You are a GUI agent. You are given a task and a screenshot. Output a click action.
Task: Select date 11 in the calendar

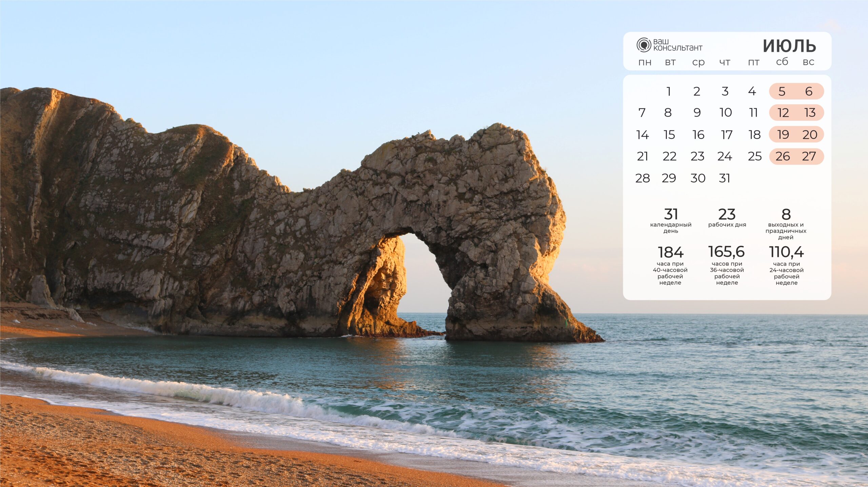pos(753,113)
